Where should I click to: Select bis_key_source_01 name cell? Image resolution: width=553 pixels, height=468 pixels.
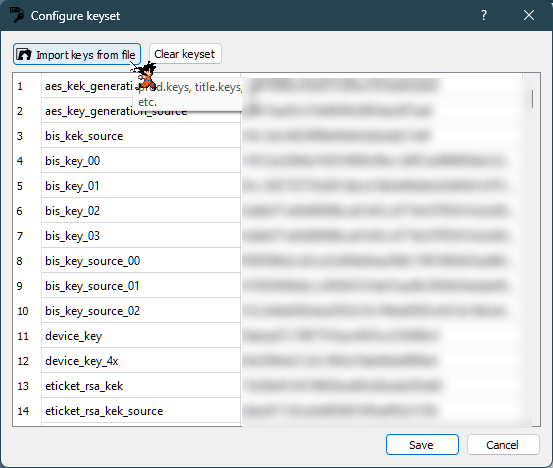pos(141,286)
